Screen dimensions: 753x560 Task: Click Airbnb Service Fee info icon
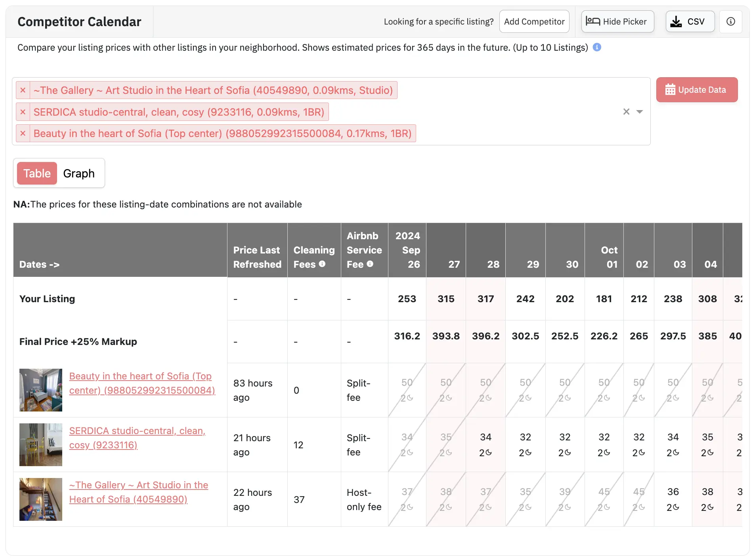(x=370, y=264)
